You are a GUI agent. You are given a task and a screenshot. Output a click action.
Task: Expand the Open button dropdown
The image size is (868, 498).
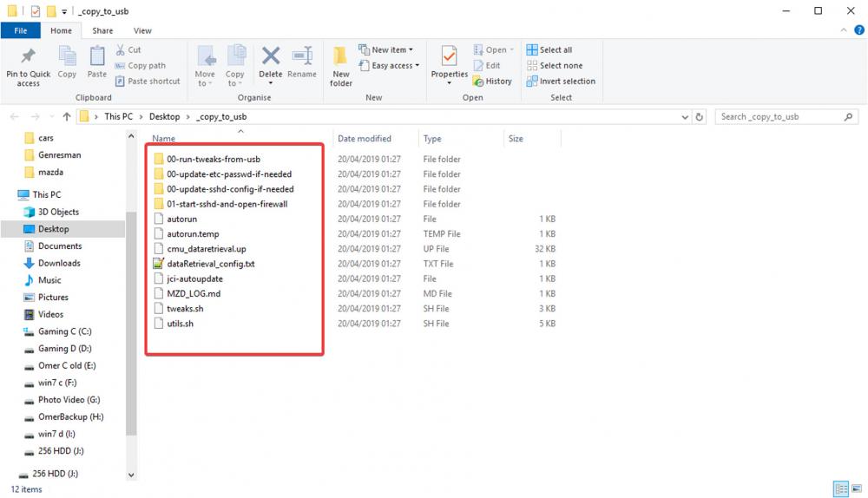[511, 49]
